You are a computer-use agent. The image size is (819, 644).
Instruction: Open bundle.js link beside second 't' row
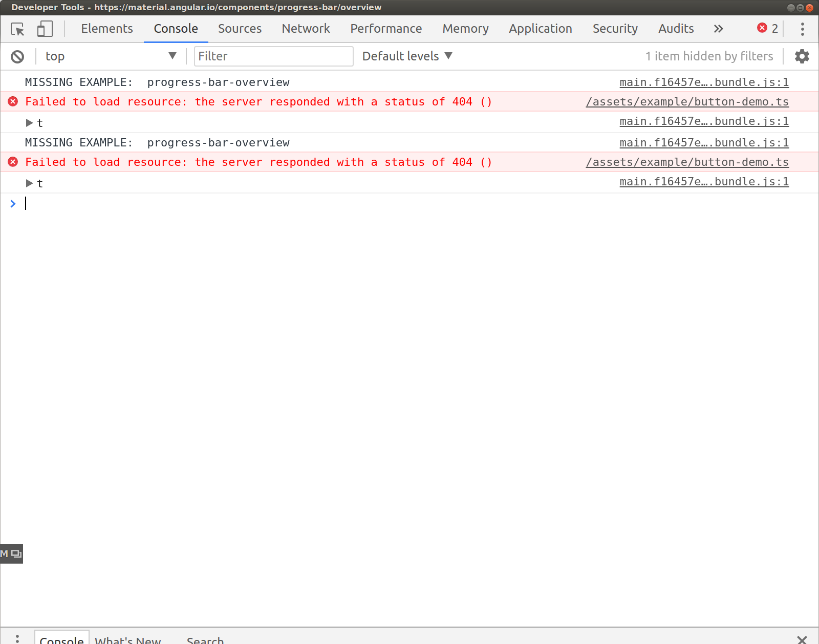point(704,182)
